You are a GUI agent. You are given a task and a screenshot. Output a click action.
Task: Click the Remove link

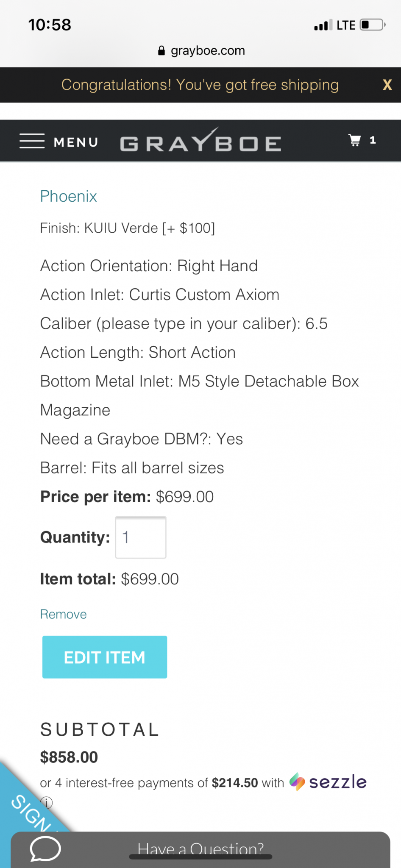[x=64, y=614]
